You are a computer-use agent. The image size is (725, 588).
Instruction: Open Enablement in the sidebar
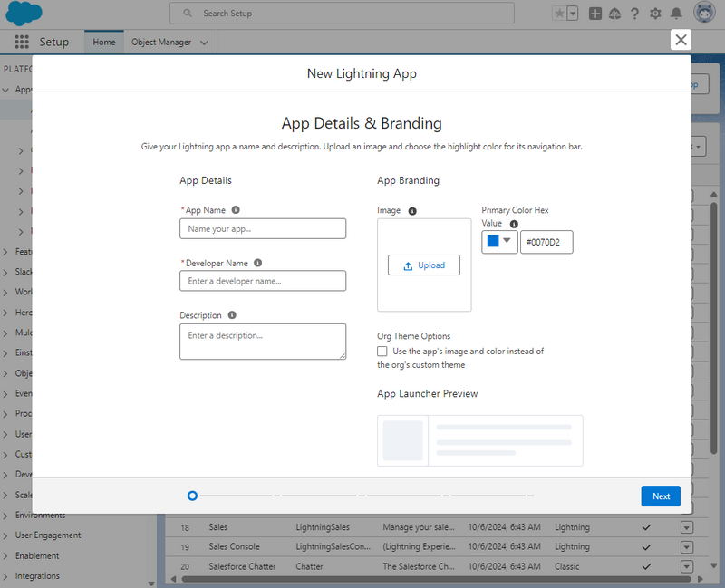point(37,555)
